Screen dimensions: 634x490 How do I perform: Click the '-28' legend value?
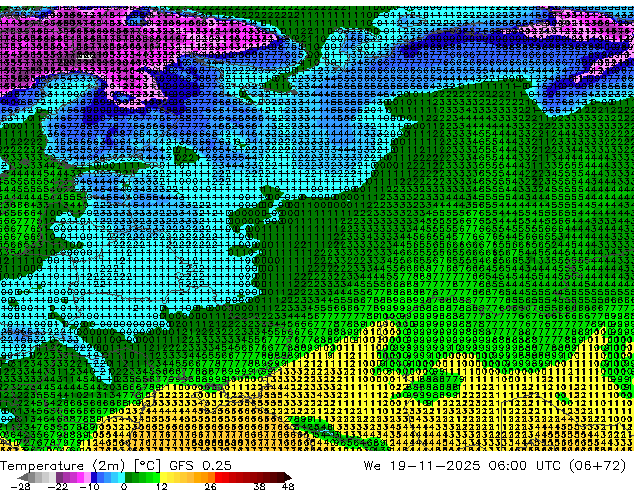pyautogui.click(x=20, y=486)
